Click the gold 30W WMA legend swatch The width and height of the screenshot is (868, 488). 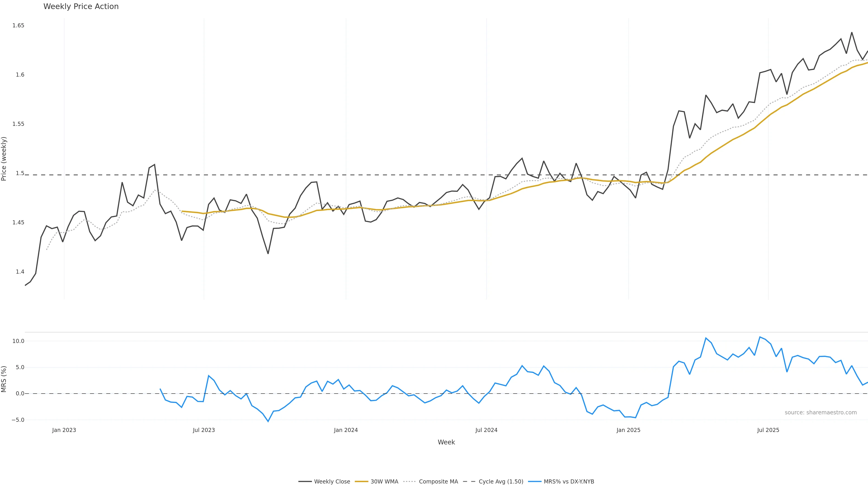point(362,482)
